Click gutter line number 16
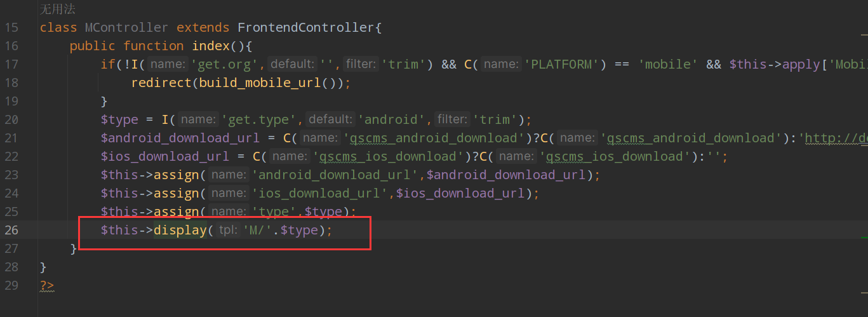This screenshot has height=317, width=868. coord(11,46)
